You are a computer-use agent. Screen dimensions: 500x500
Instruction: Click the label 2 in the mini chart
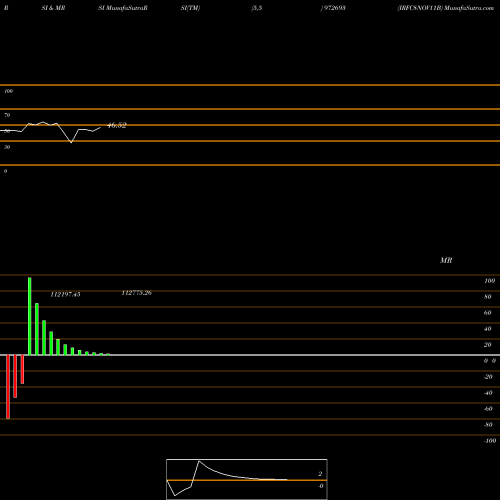320,474
